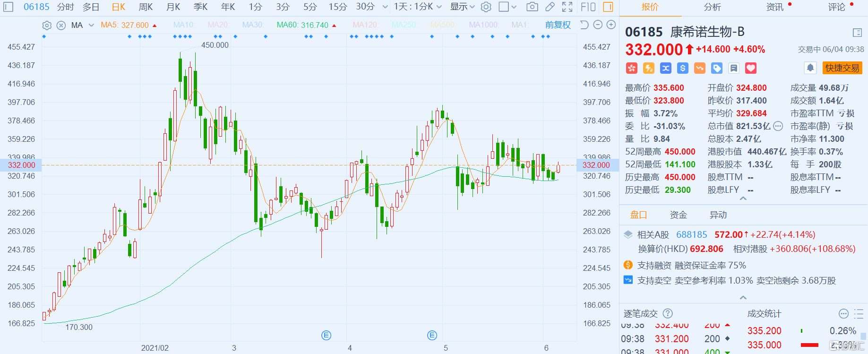Toggle the right side panel

point(608,7)
